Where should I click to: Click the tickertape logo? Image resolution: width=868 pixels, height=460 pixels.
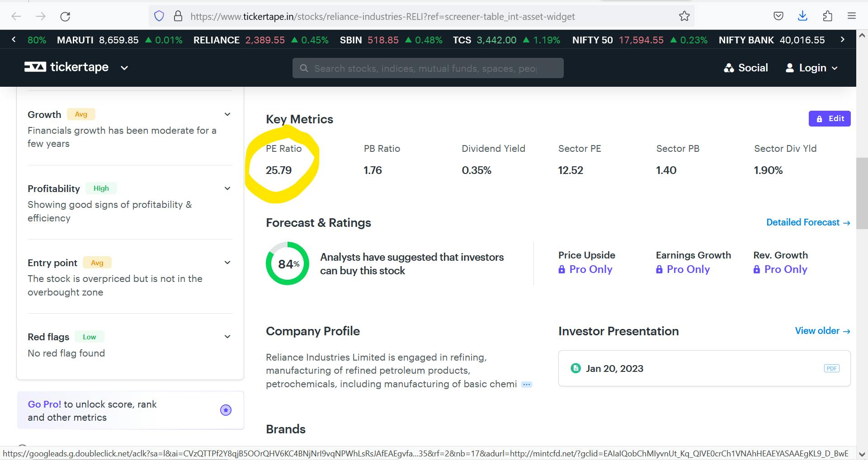click(66, 67)
